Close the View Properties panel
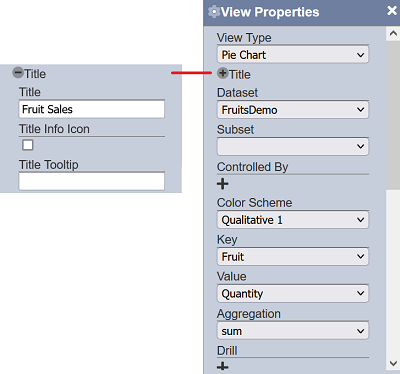 [392, 11]
